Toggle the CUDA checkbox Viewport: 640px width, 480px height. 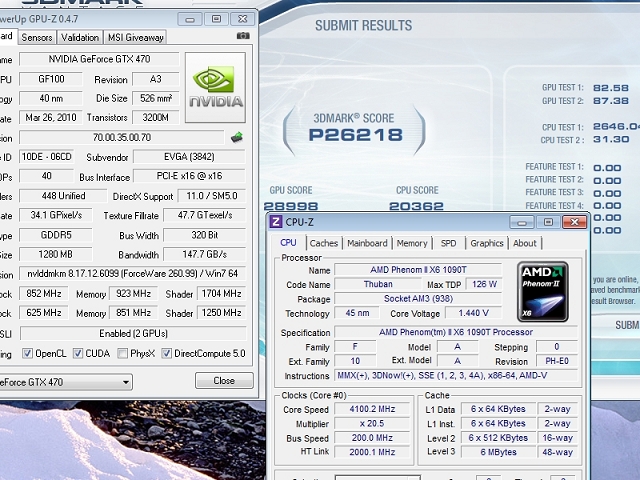pyautogui.click(x=78, y=353)
